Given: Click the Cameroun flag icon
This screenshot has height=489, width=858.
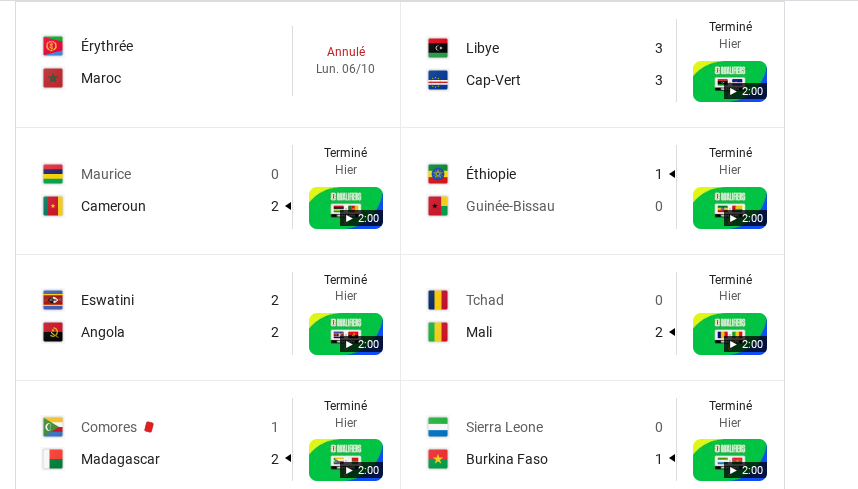Looking at the screenshot, I should pos(53,206).
